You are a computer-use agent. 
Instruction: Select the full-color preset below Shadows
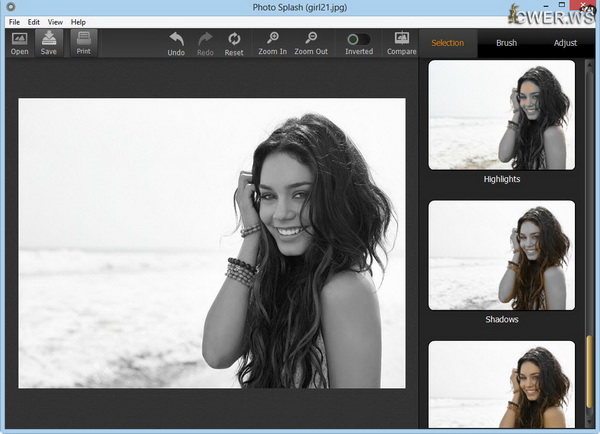point(502,384)
